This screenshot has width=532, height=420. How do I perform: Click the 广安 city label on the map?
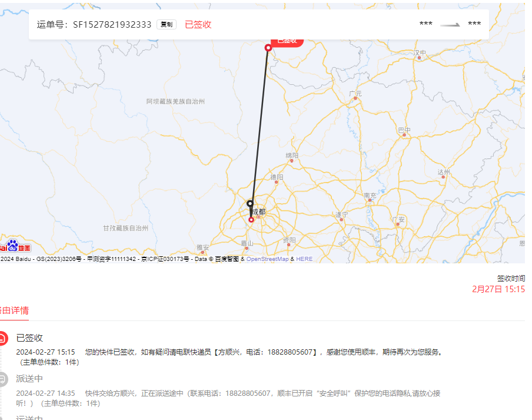click(398, 219)
